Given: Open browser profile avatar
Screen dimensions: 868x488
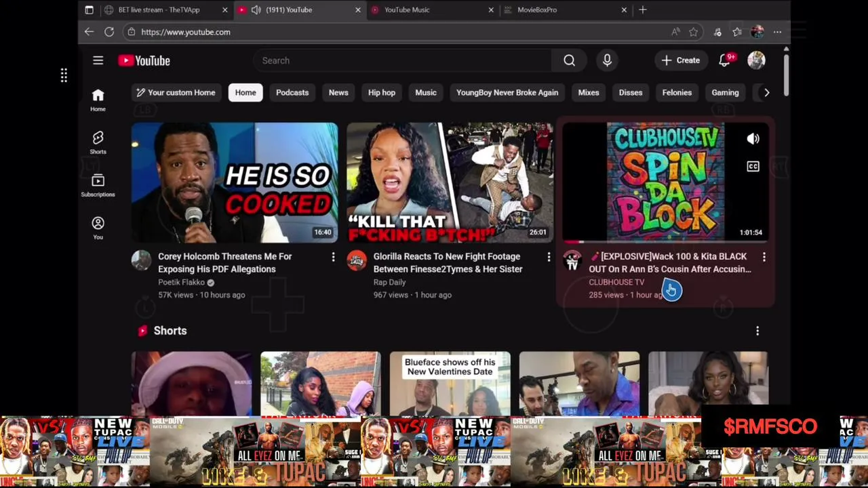Looking at the screenshot, I should click(757, 32).
